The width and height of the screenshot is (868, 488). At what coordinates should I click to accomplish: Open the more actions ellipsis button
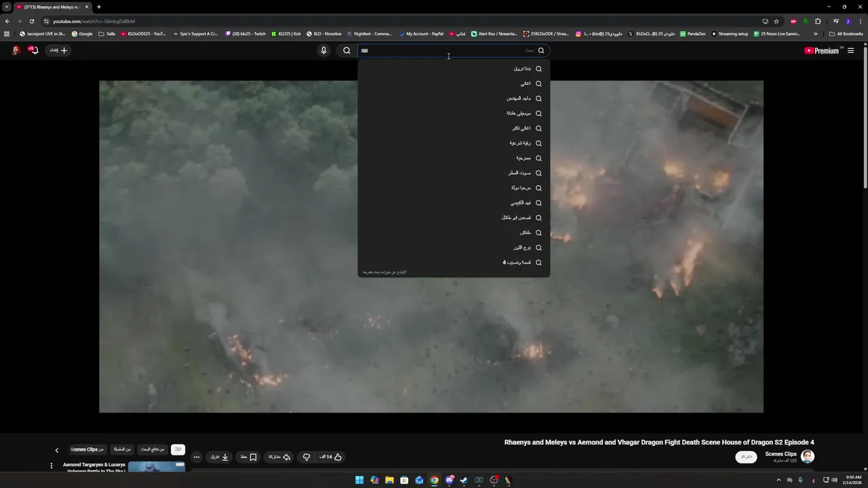point(197,457)
